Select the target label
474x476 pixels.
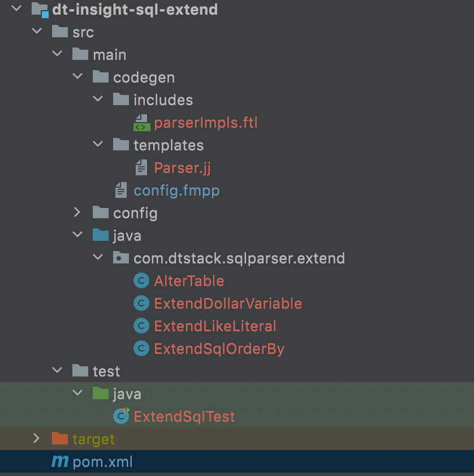point(93,440)
